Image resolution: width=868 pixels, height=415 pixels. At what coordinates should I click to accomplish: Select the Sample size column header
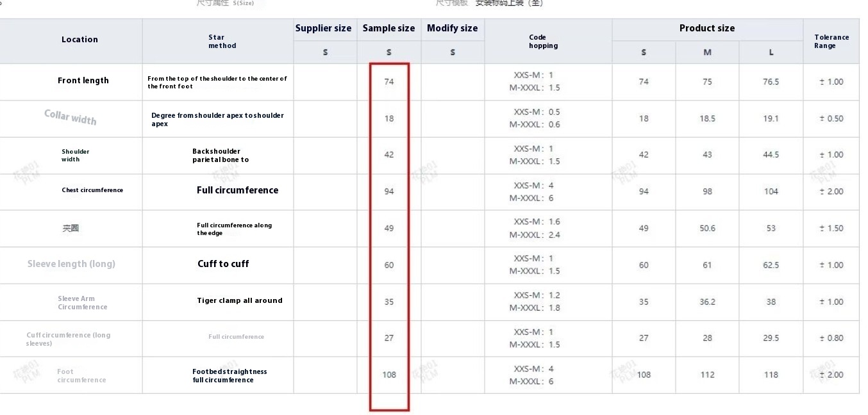(x=388, y=28)
